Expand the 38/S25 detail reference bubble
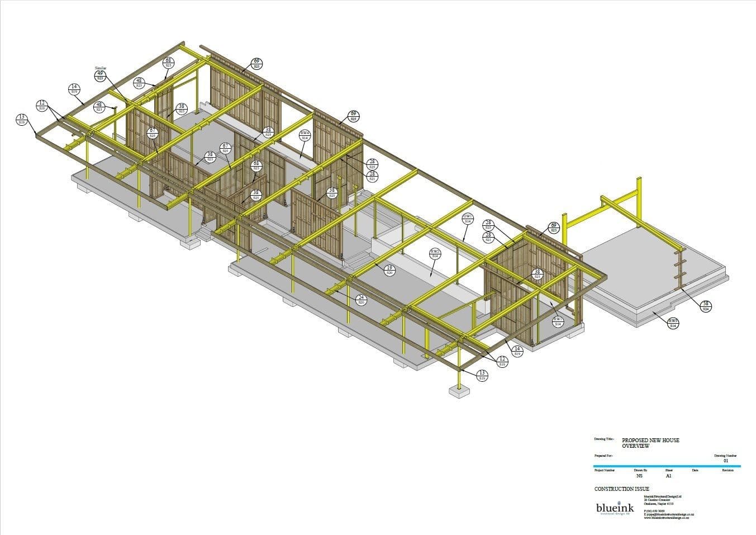 coord(182,108)
